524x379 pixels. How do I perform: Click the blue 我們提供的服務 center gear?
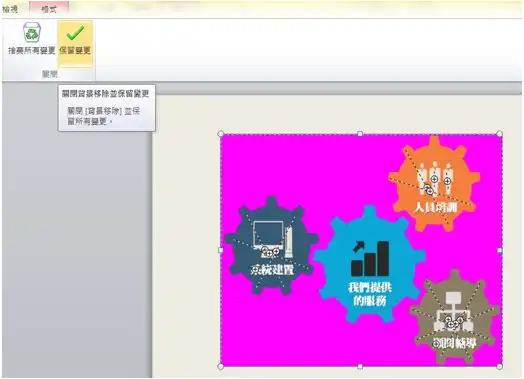pyautogui.click(x=370, y=264)
